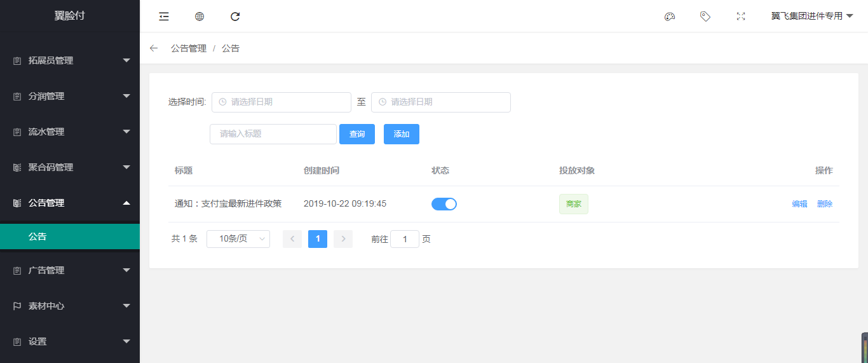Click the title 通知：支付宝最新进件政策
Image resolution: width=868 pixels, height=363 pixels.
click(x=228, y=204)
